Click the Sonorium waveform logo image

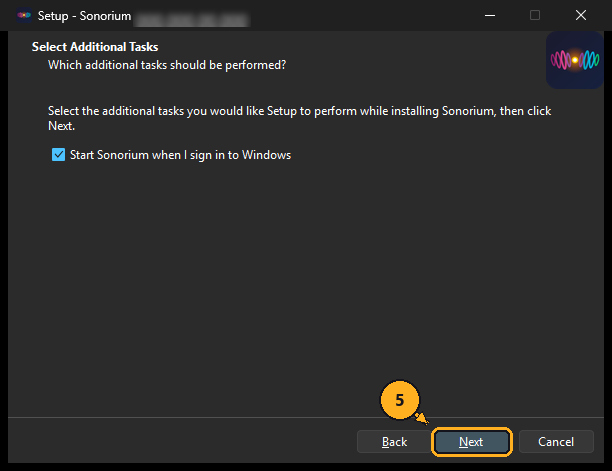[x=575, y=60]
